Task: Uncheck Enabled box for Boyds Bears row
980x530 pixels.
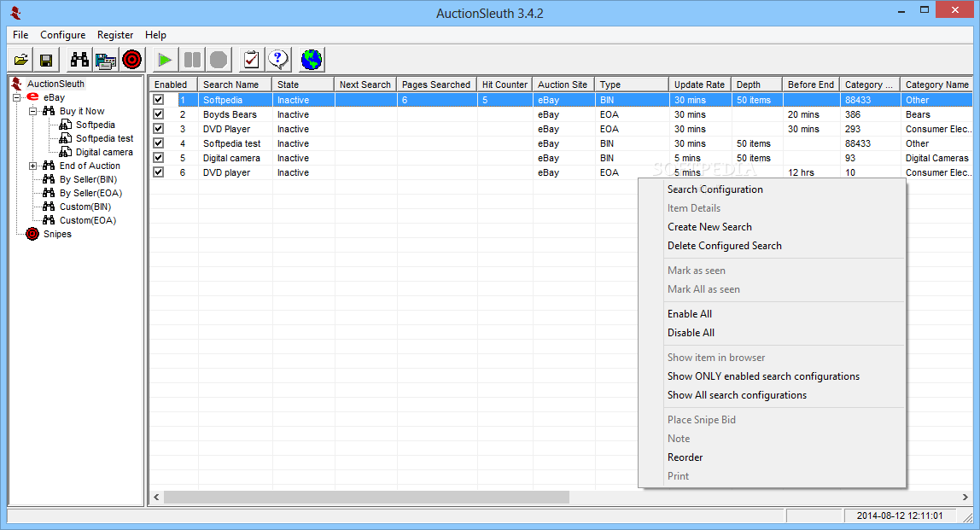Action: click(159, 114)
